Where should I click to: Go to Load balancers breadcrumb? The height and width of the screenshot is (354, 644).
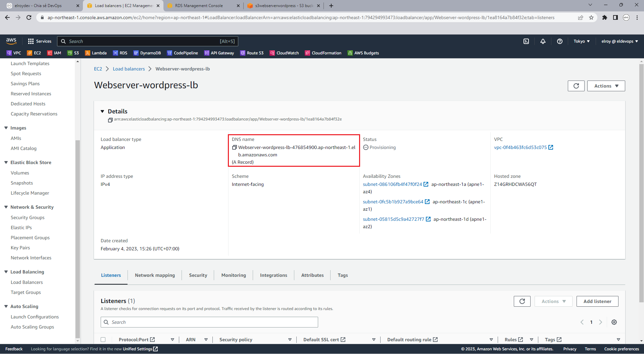[129, 69]
